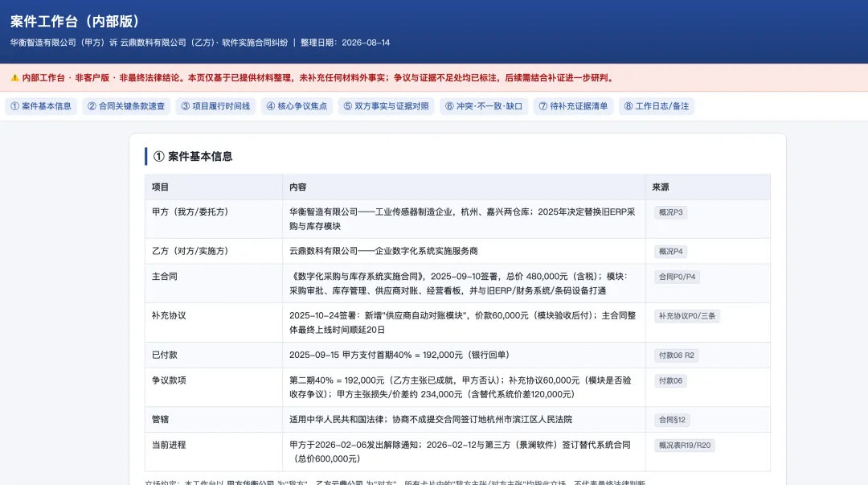Go to ③ 项目履行时间线 tab
The image size is (868, 485).
tap(215, 106)
